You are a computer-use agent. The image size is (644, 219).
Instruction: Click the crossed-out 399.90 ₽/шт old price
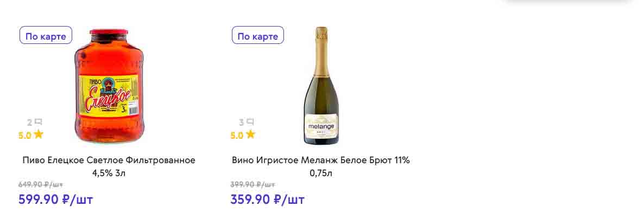click(x=252, y=184)
